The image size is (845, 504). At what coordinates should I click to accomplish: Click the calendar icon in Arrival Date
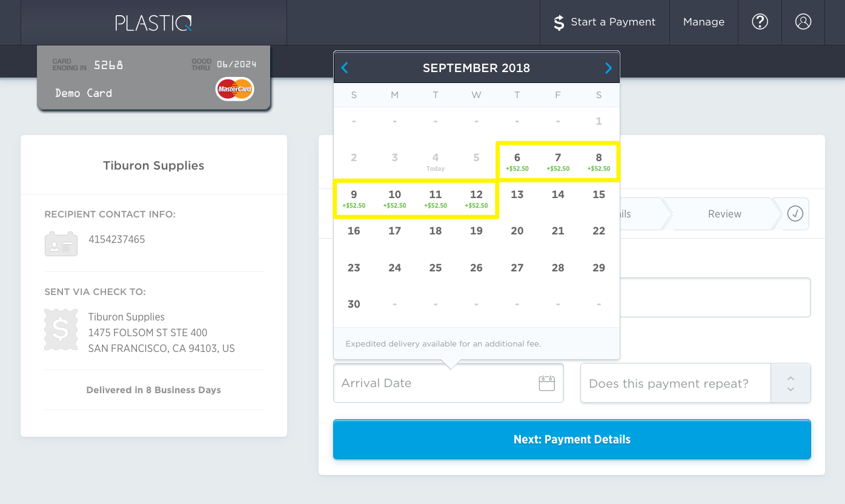tap(546, 383)
